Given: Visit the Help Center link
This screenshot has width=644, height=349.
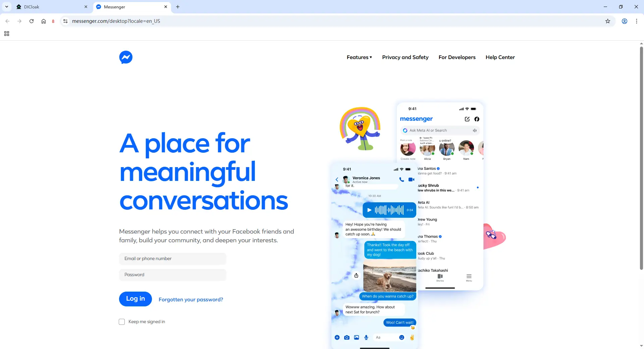Looking at the screenshot, I should pos(500,57).
